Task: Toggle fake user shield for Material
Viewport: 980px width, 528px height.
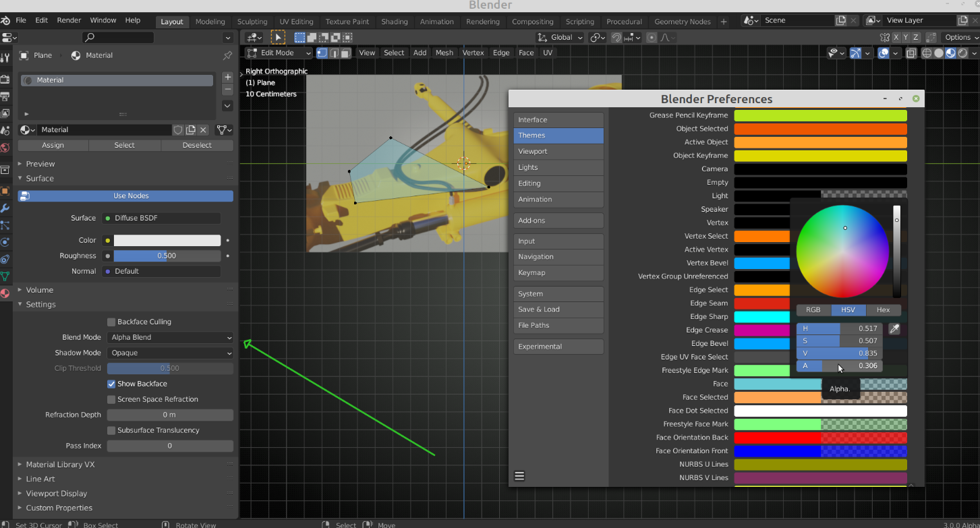Action: pyautogui.click(x=178, y=129)
